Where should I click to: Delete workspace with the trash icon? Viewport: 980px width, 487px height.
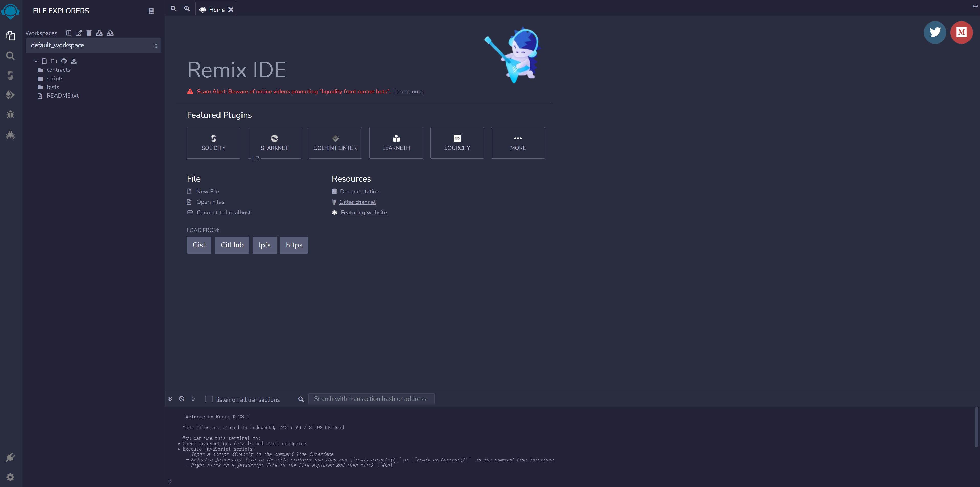89,33
